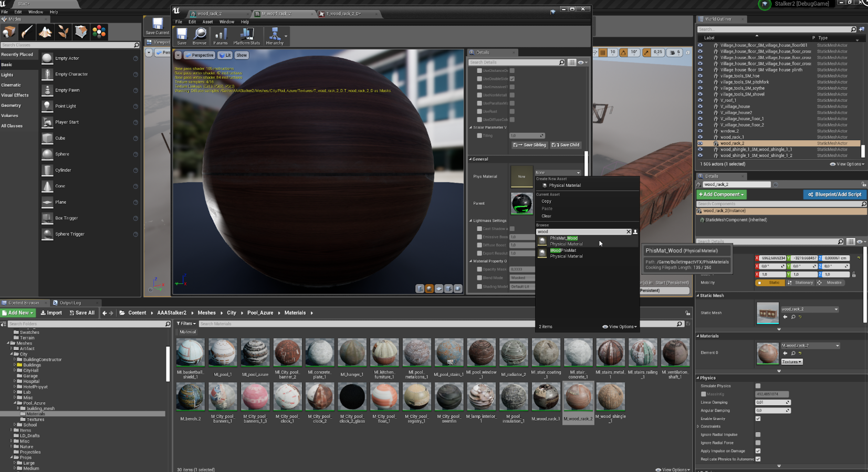This screenshot has width=868, height=472.
Task: Select PhisMat_Wood physical material
Action: pos(586,241)
